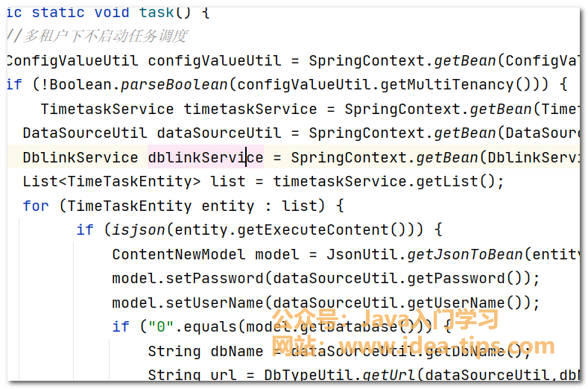Click the Chinese comment line about multi-tenancy
This screenshot has height=389, width=588.
coord(98,37)
